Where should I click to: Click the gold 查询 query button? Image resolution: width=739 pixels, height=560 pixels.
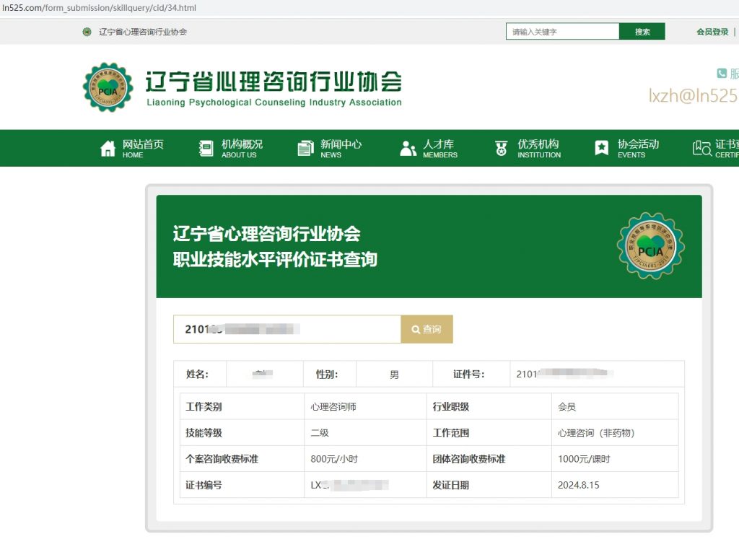click(427, 329)
